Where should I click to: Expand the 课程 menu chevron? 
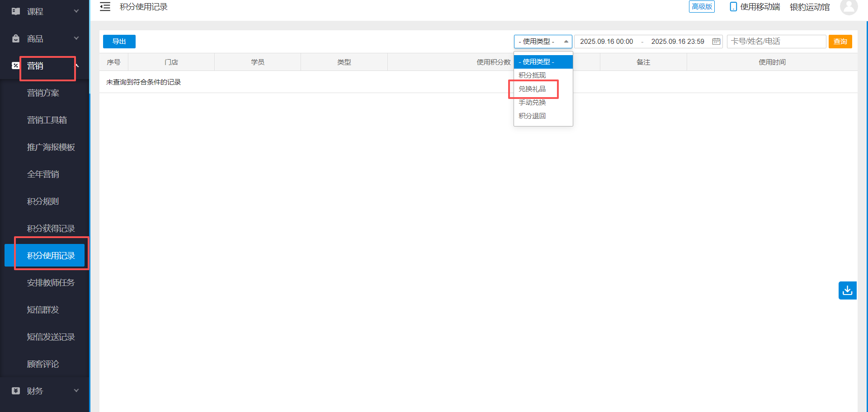[x=76, y=11]
